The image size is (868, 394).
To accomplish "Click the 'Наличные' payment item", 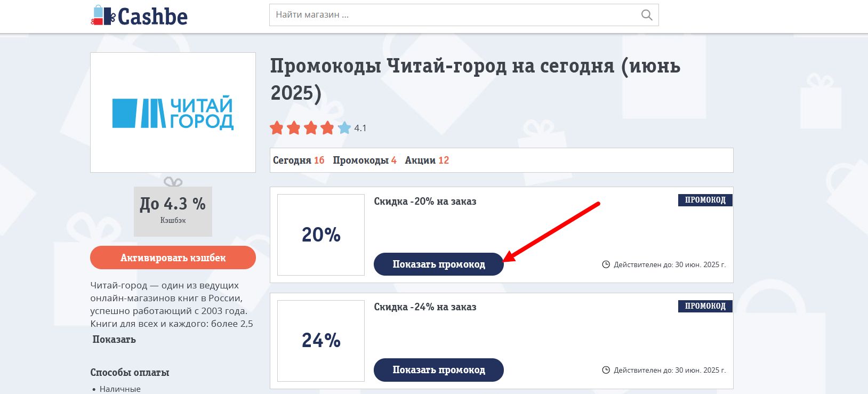I will pyautogui.click(x=120, y=389).
